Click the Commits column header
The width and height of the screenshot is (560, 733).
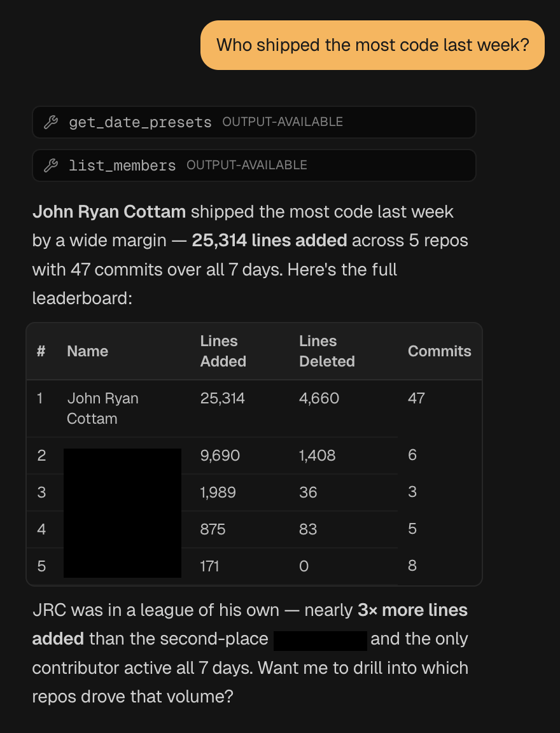(439, 351)
